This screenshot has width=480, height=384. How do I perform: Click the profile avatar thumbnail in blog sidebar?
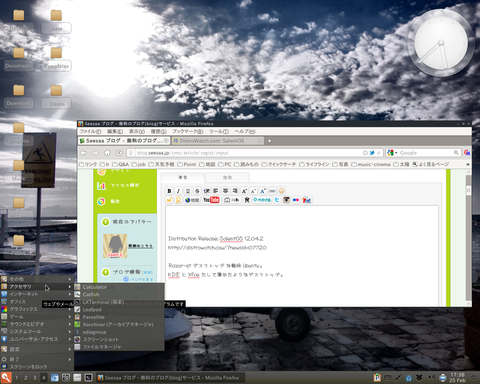tap(115, 246)
